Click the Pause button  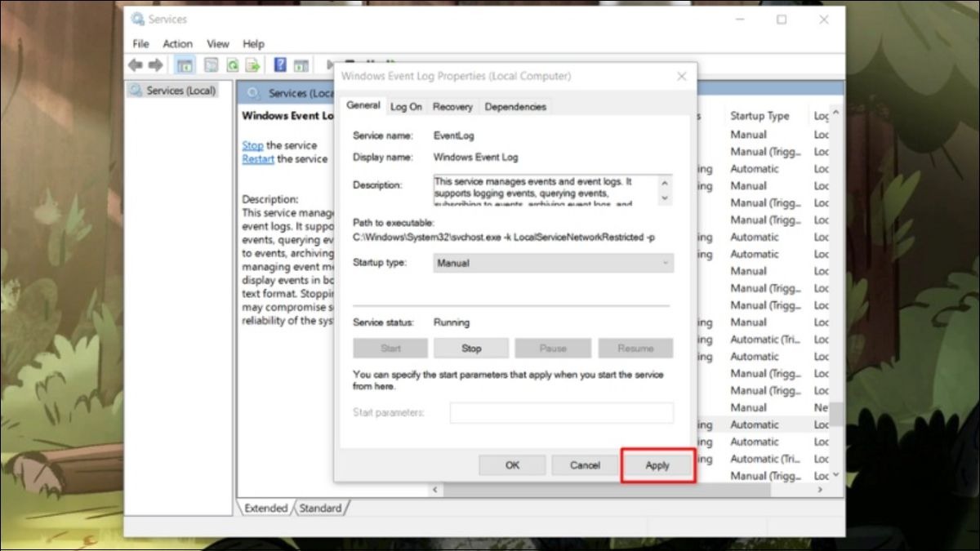pos(553,349)
